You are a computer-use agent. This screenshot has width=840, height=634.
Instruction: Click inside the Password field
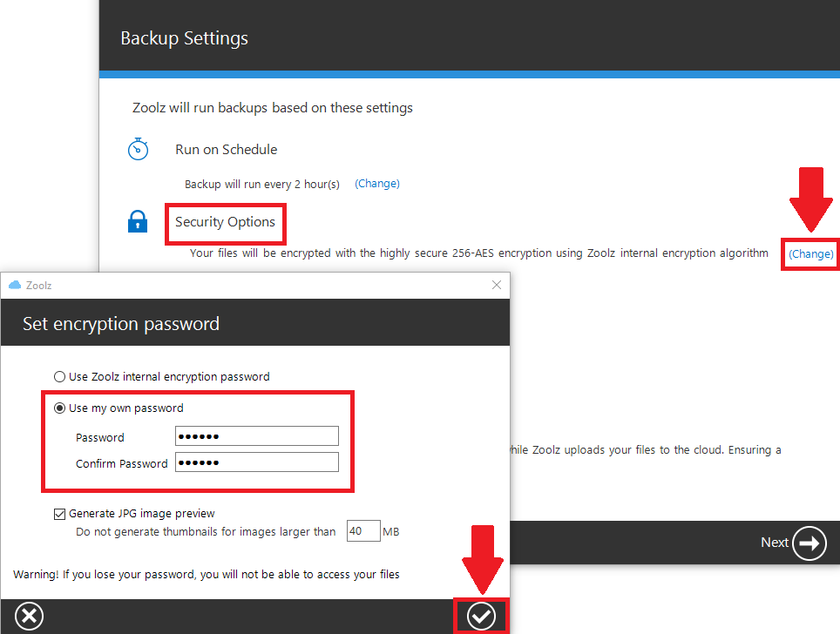[x=256, y=435]
